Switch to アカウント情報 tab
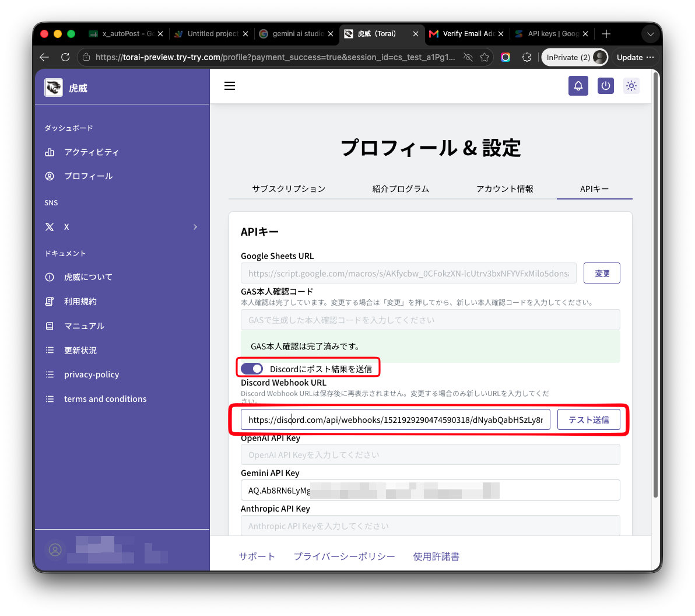 pos(504,189)
